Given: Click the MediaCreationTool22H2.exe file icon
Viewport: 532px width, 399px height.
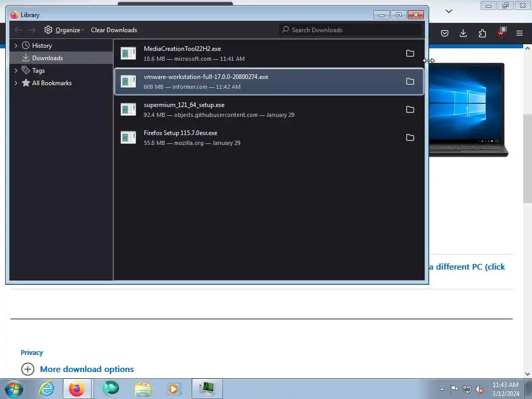Looking at the screenshot, I should pos(128,54).
